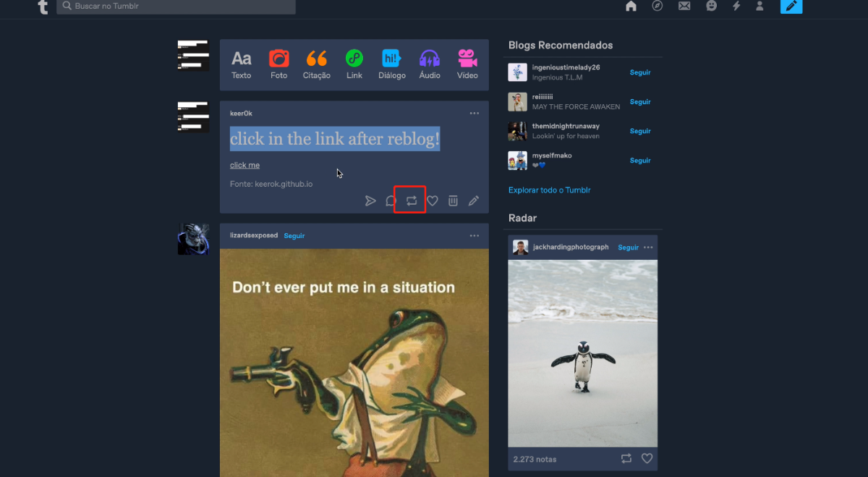Viewport: 868px width, 477px height.
Task: Click the blue compose pencil button
Action: tap(791, 6)
